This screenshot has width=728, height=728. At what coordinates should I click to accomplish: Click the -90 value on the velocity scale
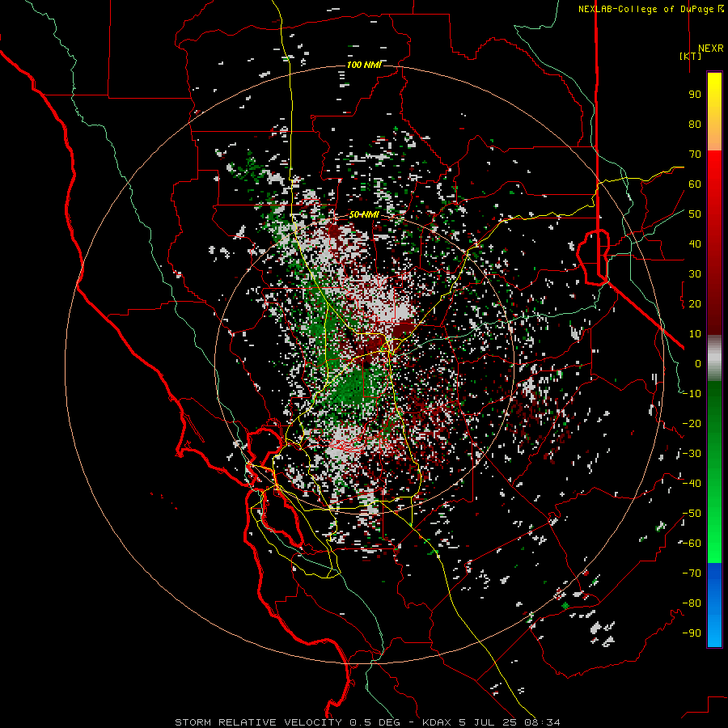[x=692, y=633]
